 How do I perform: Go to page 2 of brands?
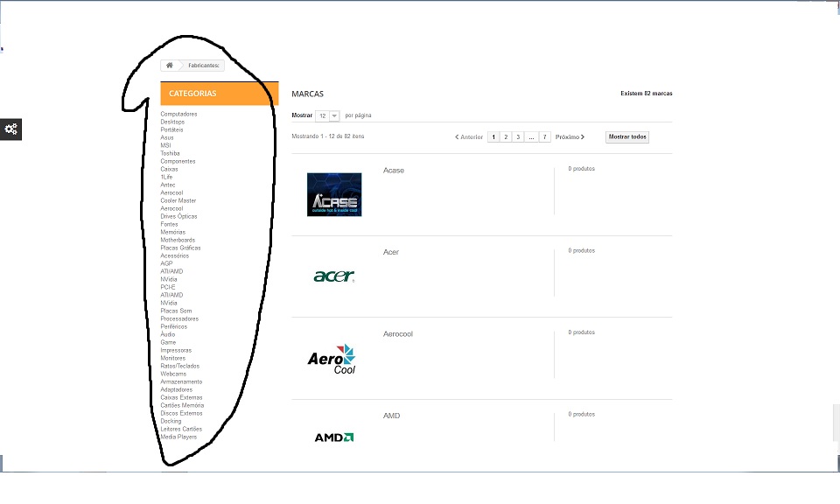[506, 137]
